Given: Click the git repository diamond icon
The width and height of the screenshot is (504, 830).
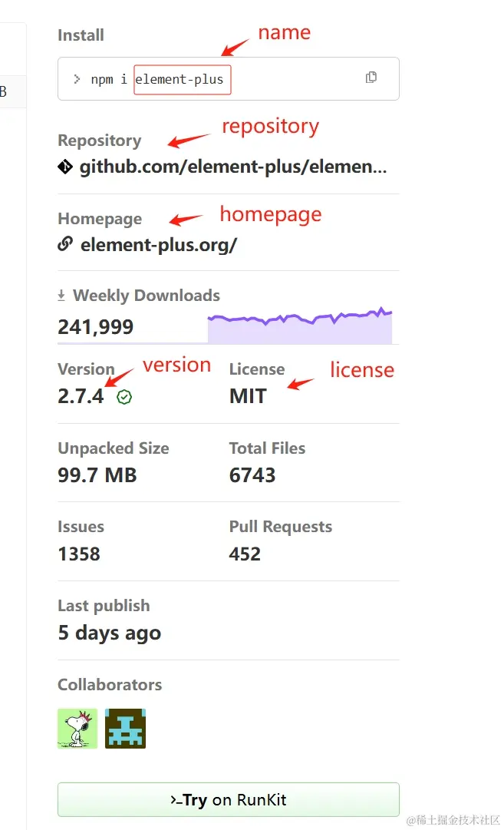Looking at the screenshot, I should 65,167.
